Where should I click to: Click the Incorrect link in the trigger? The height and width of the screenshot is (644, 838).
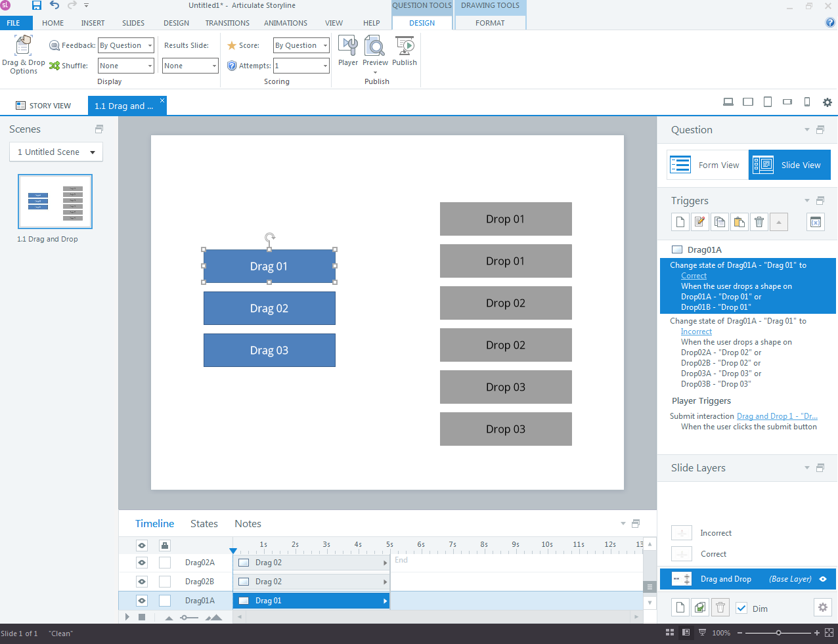tap(696, 332)
